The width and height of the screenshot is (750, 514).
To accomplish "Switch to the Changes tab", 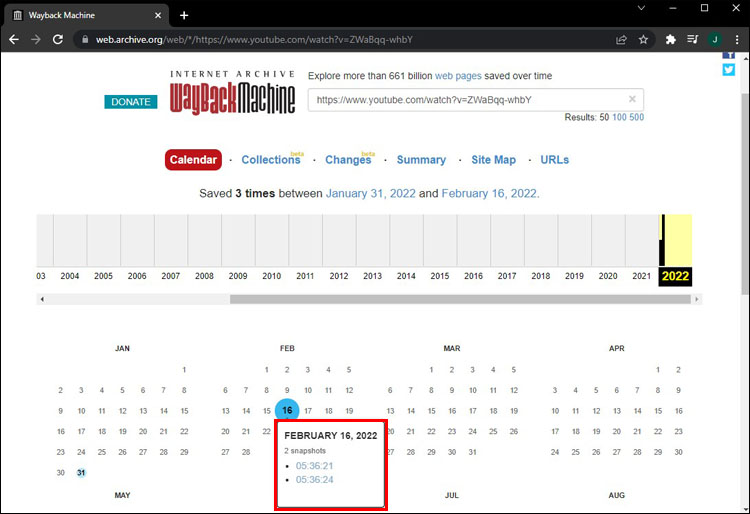I will click(x=348, y=160).
